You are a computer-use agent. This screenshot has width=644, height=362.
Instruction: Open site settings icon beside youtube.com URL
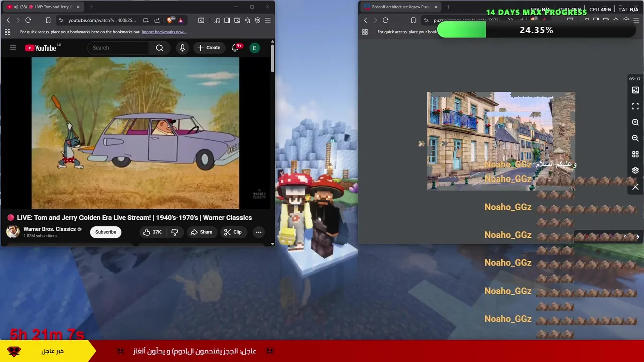(61, 20)
